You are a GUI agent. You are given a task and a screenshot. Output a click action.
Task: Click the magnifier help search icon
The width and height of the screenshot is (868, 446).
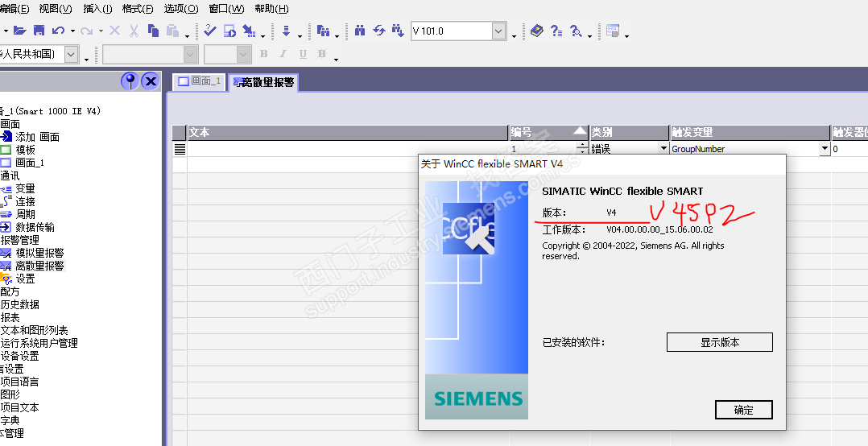point(576,31)
